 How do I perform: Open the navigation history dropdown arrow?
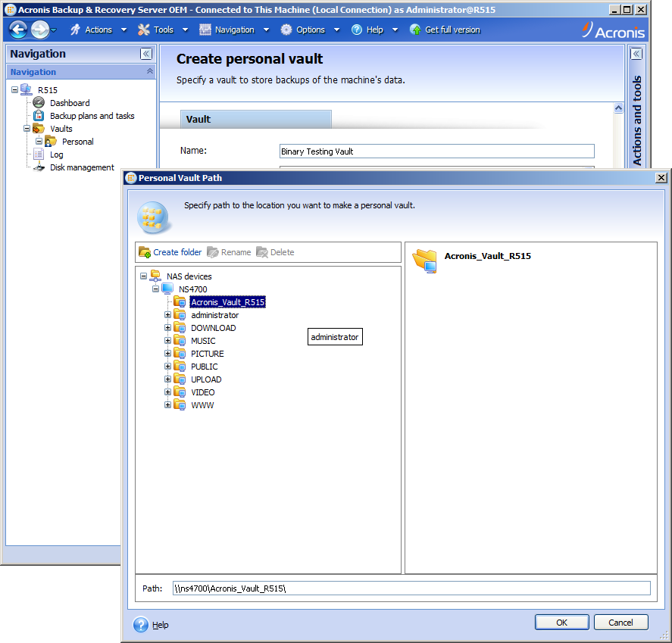point(54,30)
